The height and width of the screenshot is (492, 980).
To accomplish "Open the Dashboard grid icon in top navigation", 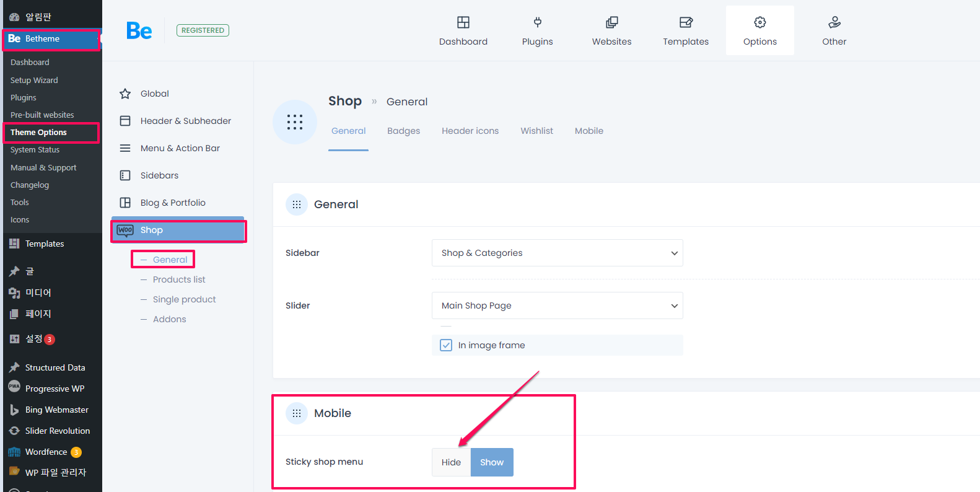I will (463, 23).
